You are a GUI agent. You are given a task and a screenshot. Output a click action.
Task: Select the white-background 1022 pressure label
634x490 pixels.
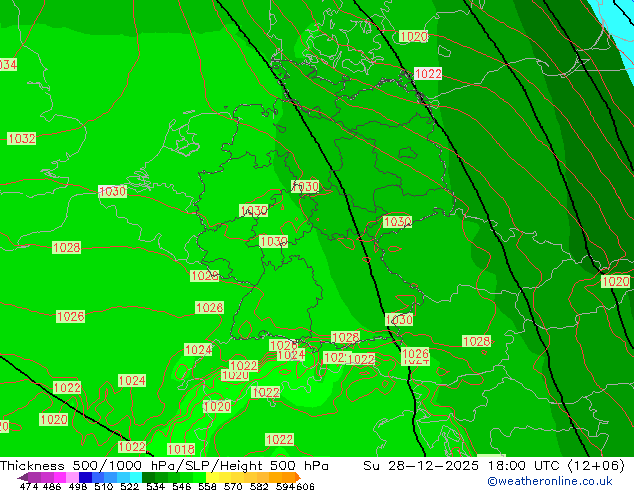pyautogui.click(x=428, y=74)
